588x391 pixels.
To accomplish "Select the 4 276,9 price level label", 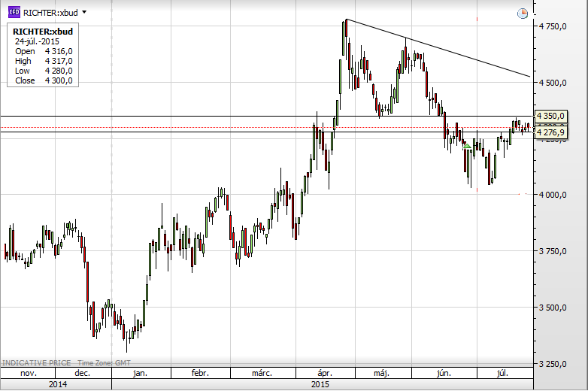I will point(550,132).
